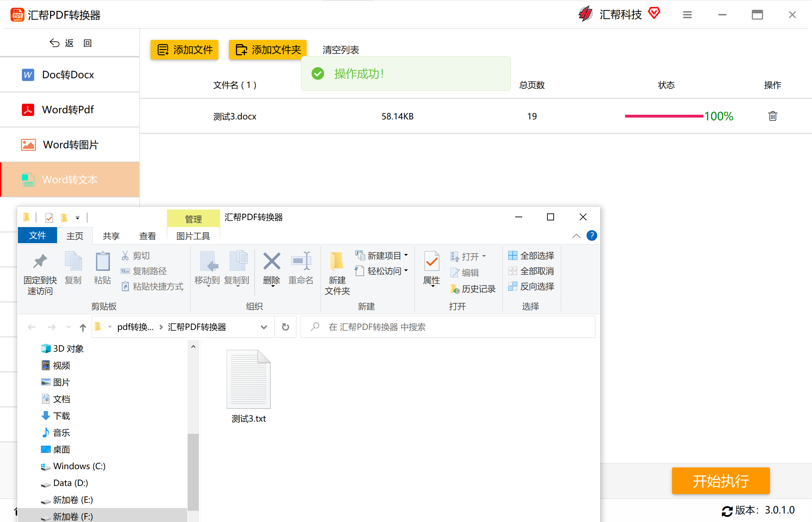Screen dimensions: 812x522
Task: Click 清空列表 link
Action: click(x=341, y=50)
